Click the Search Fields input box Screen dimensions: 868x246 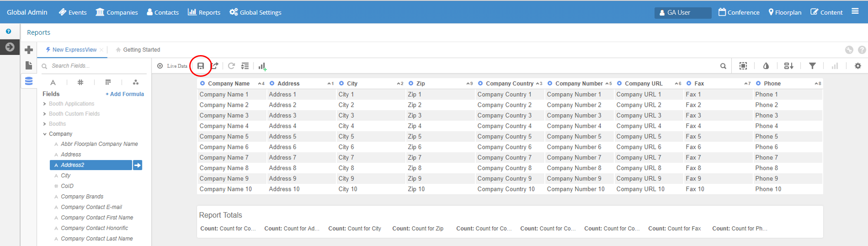(x=95, y=66)
